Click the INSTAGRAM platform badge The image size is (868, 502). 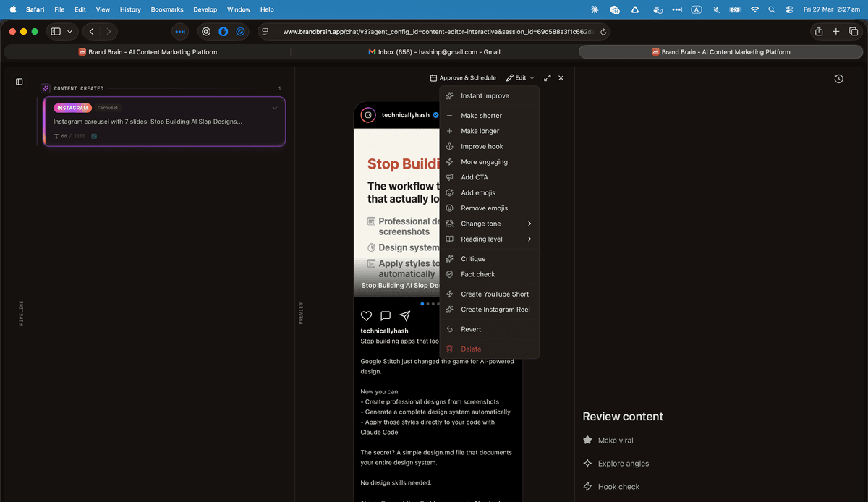72,108
